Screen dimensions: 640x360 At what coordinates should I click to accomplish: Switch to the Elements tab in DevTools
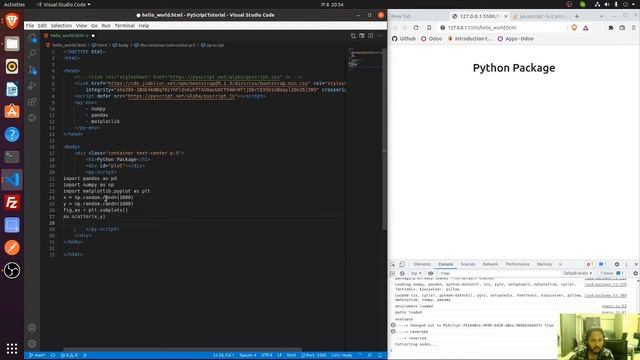[x=422, y=264]
